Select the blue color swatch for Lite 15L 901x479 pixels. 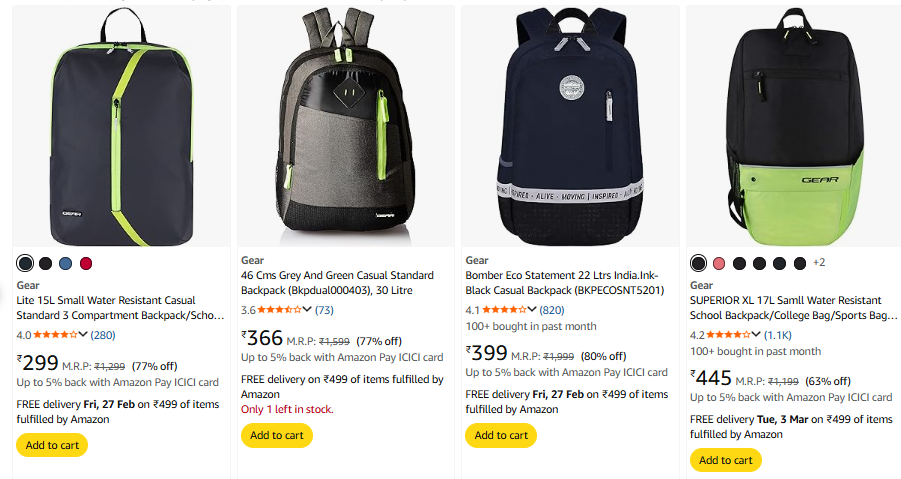[x=66, y=263]
